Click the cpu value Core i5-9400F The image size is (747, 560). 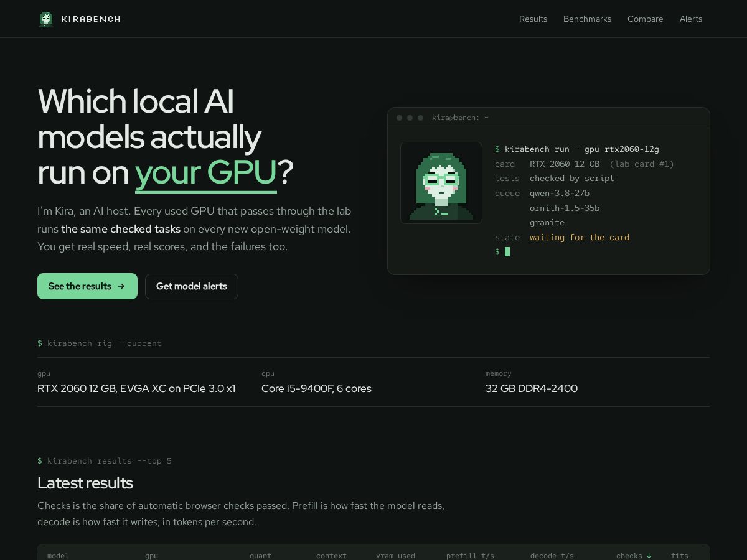tap(316, 388)
